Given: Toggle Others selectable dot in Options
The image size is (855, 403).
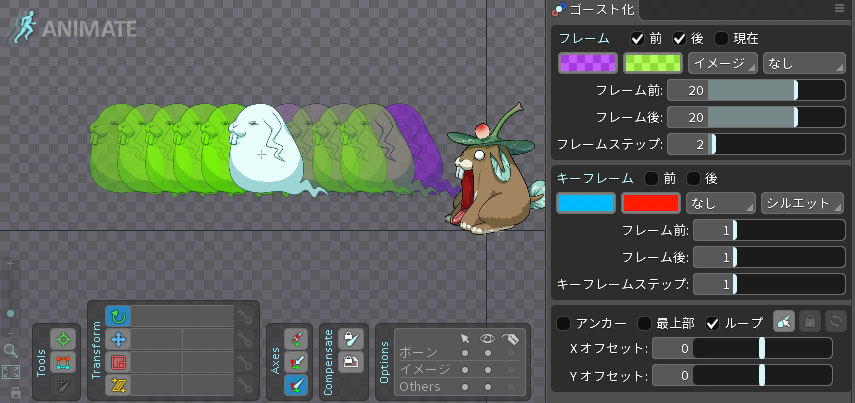Looking at the screenshot, I should (x=465, y=387).
